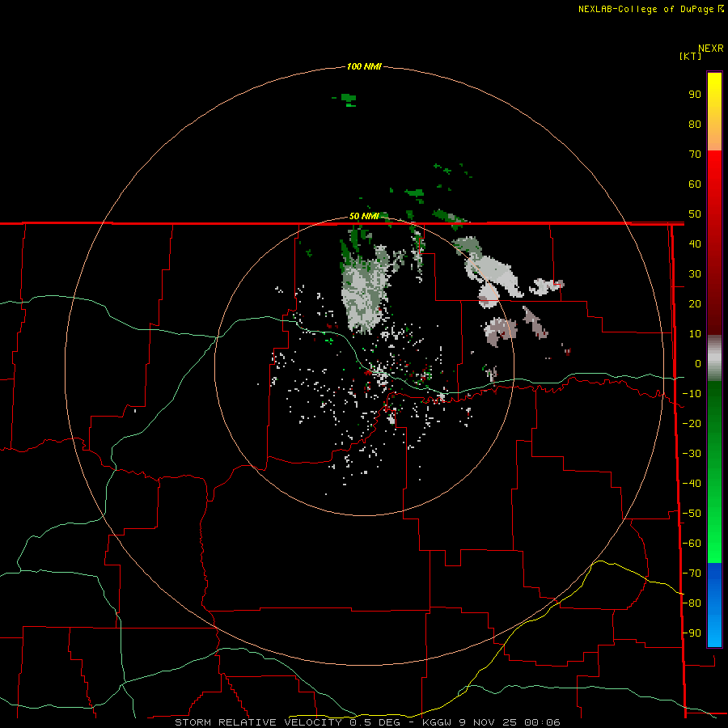728x728 pixels.
Task: Click the 9 NOV 25 00:06 timestamp
Action: click(x=510, y=722)
